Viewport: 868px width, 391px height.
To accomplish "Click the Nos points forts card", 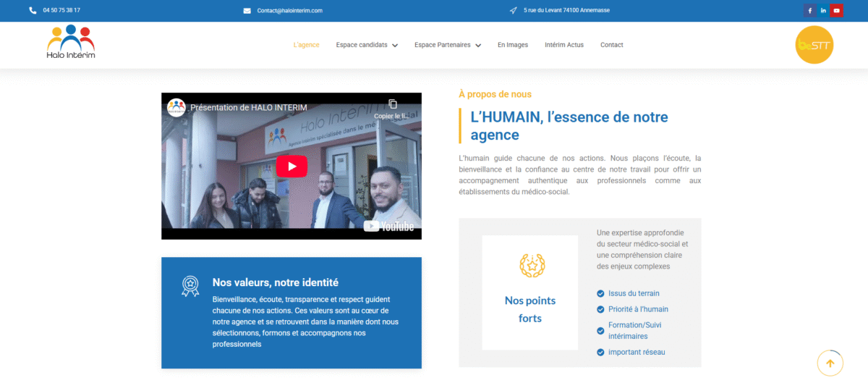I will pyautogui.click(x=530, y=293).
